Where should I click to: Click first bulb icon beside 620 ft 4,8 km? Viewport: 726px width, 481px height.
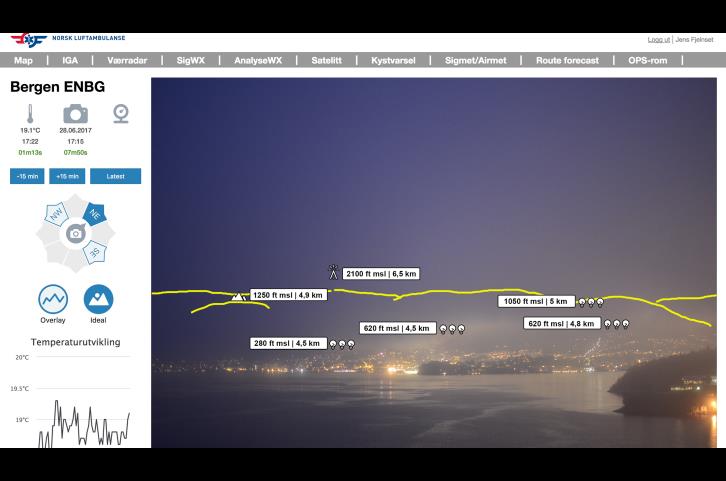coord(608,324)
